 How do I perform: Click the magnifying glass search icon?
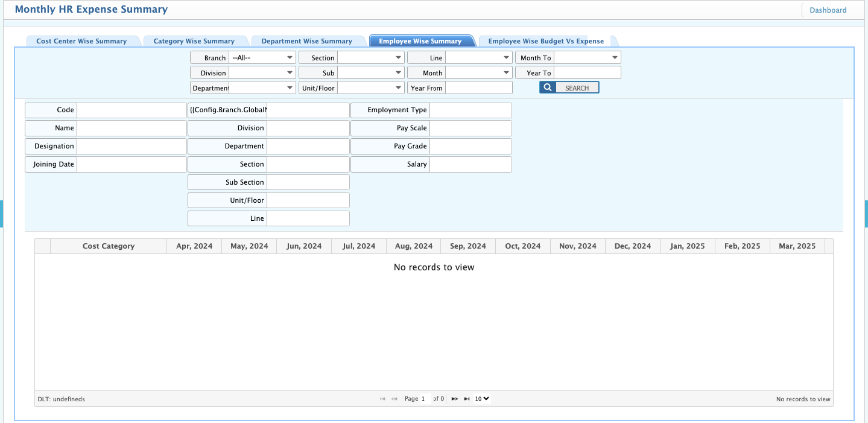[x=546, y=87]
